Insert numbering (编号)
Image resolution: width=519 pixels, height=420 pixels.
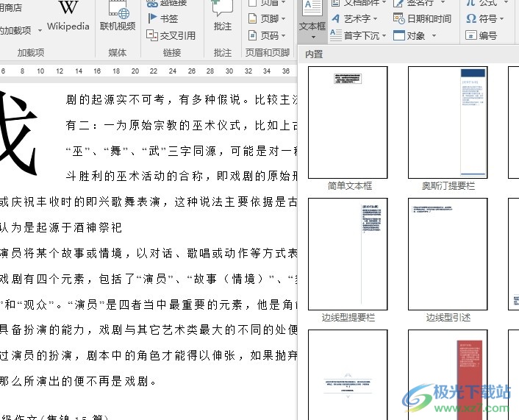tap(482, 35)
